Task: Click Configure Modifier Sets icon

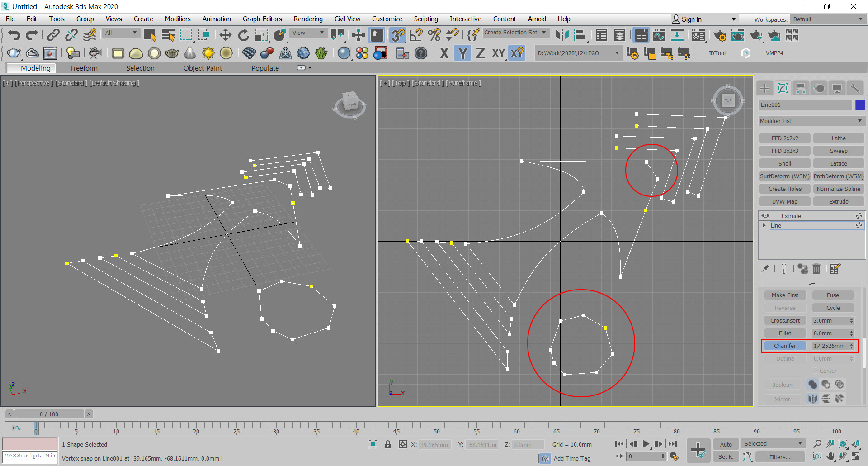Action: pos(835,269)
